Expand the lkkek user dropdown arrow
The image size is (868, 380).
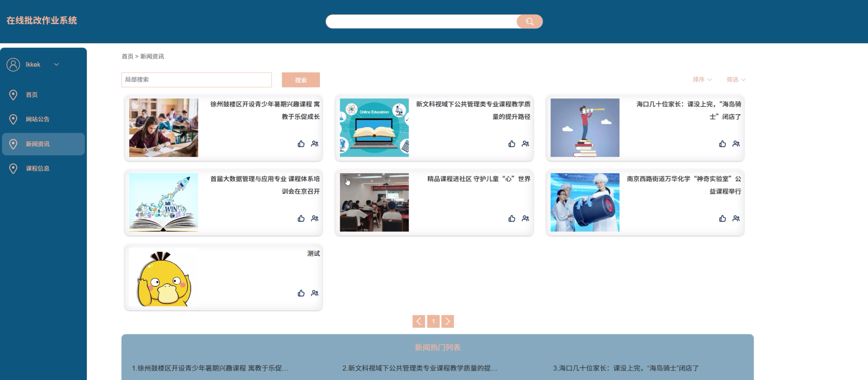(57, 65)
